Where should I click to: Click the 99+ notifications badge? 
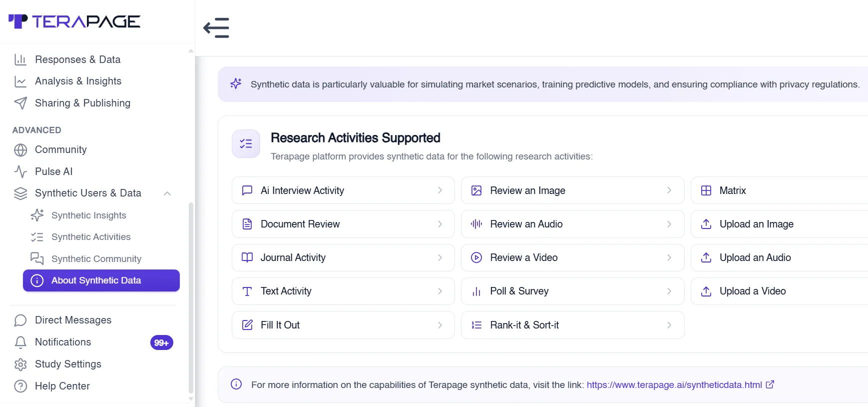161,342
